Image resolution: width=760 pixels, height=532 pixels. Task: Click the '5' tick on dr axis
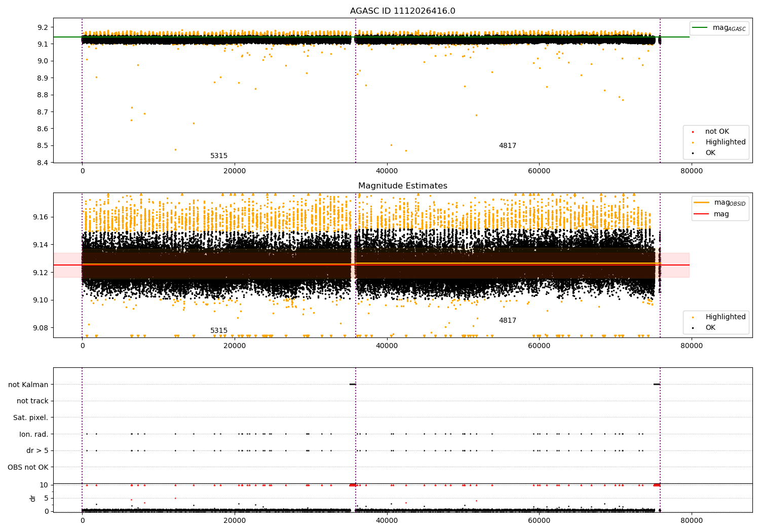[x=46, y=498]
